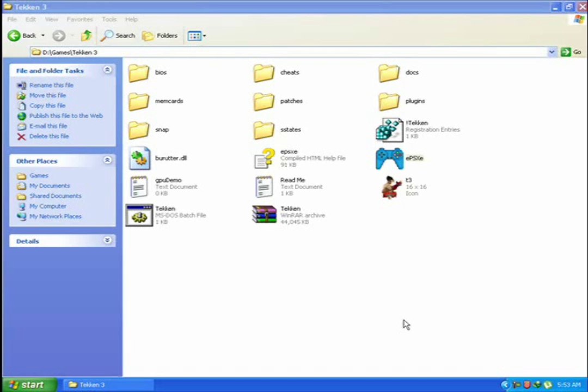Open the Tools menu
This screenshot has height=392, width=588.
pyautogui.click(x=109, y=19)
